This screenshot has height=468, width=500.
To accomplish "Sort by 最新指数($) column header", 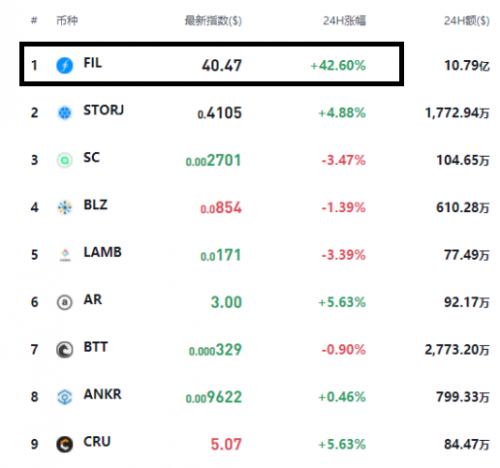I will [x=213, y=21].
